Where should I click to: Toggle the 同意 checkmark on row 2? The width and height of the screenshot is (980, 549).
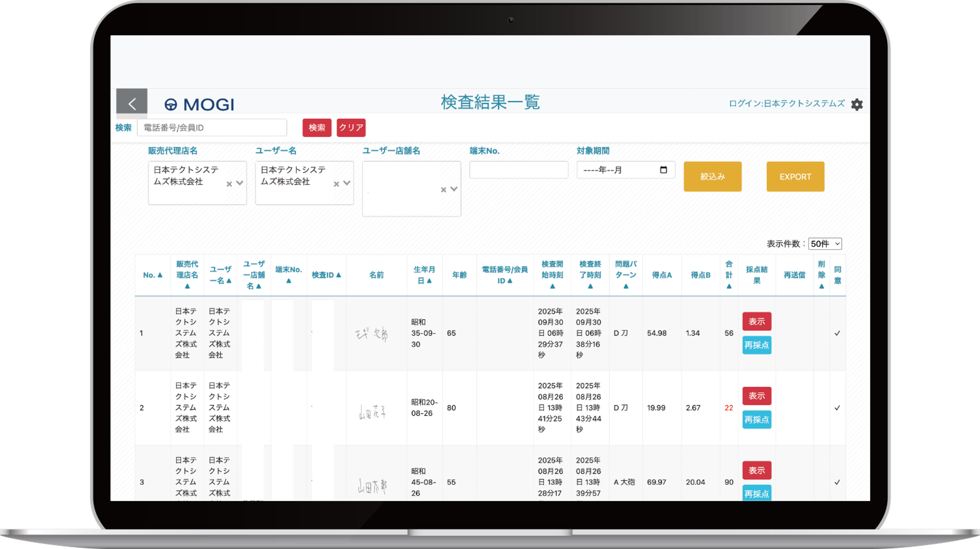coord(837,408)
